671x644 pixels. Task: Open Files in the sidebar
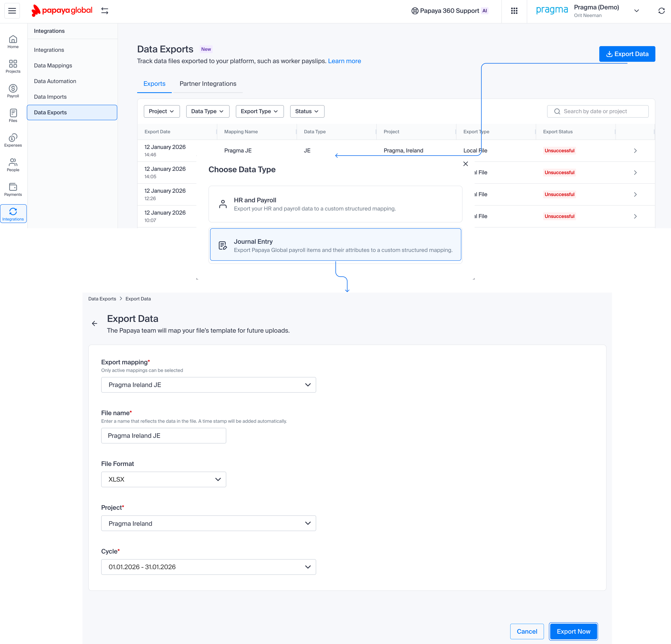pyautogui.click(x=13, y=116)
